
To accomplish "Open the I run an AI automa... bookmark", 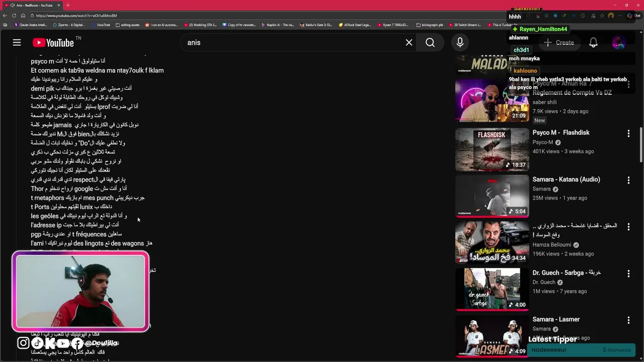I will click(162, 25).
